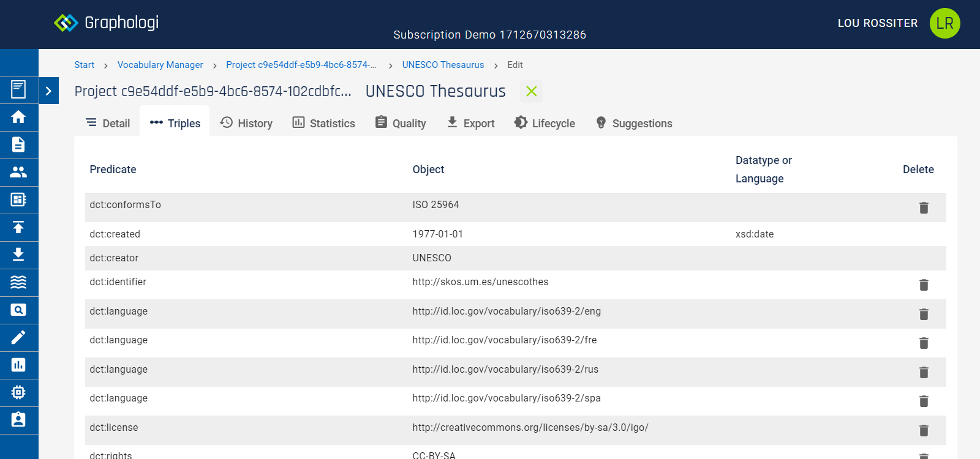This screenshot has height=459, width=980.
Task: Click the Subscription Demo header text
Action: point(489,35)
